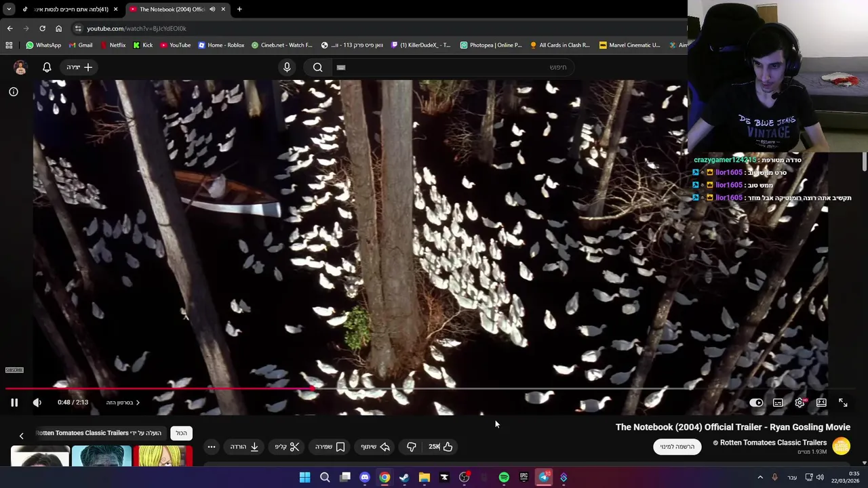This screenshot has width=868, height=488.
Task: Open the chapters list next to the timestamp
Action: 123,403
